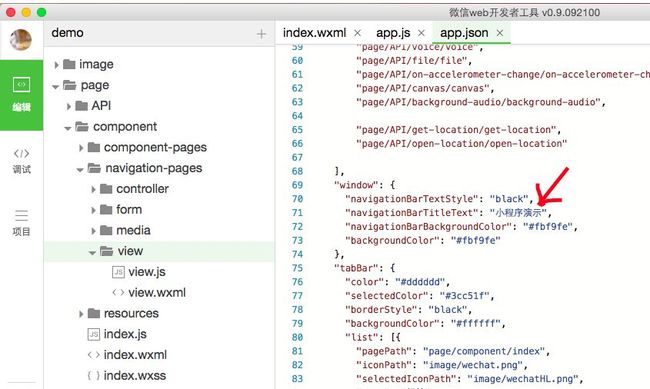Add new file with plus icon
Image resolution: width=650 pixels, height=389 pixels.
coord(261,34)
